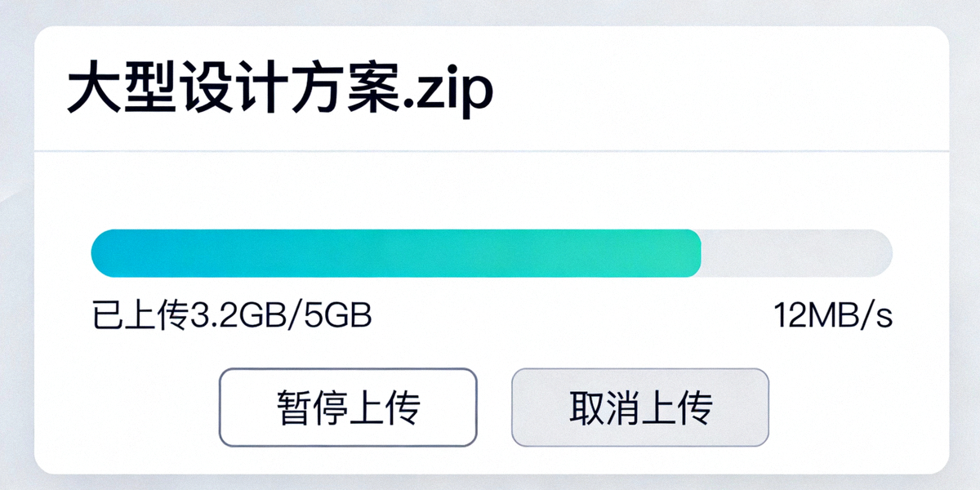Click the gap between pause and cancel buttons
This screenshot has width=980, height=490.
(494, 407)
